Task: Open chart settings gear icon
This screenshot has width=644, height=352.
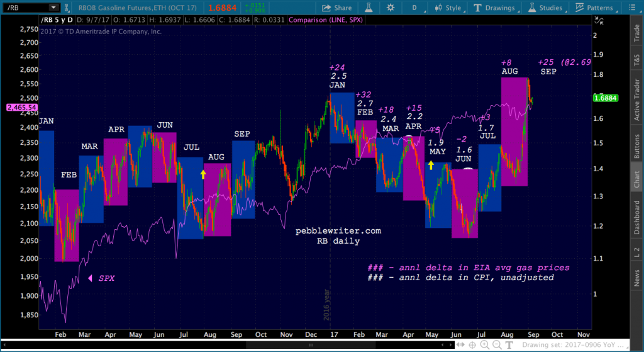Action: pos(391,8)
